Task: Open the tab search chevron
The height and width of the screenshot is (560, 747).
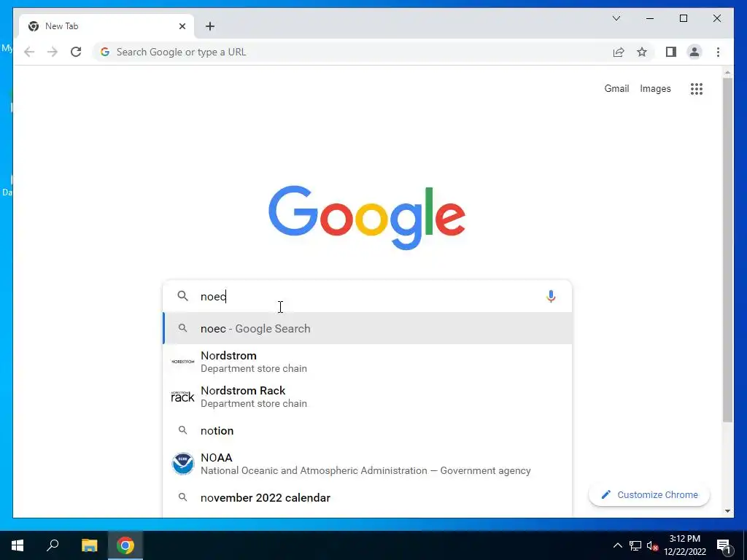Action: 616,18
